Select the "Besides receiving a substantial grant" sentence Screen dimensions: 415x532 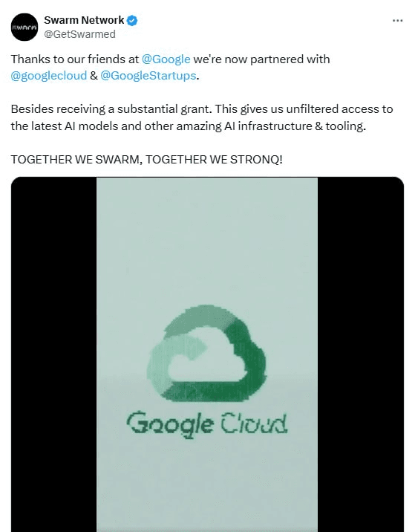(111, 109)
